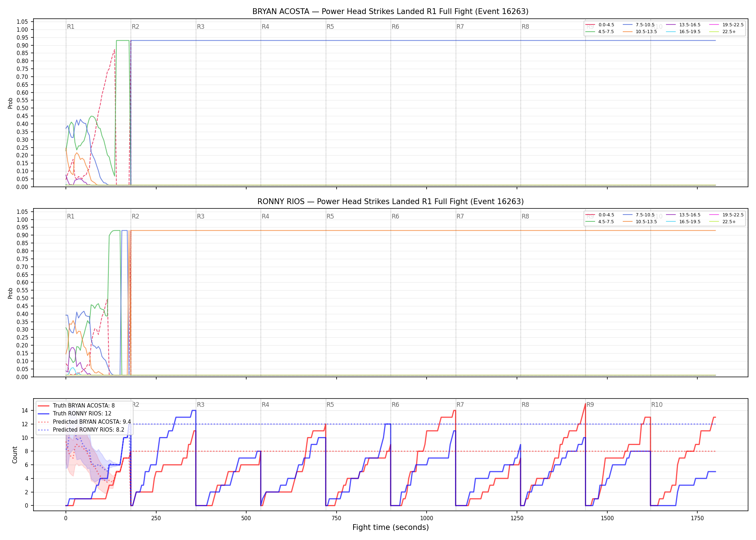Click the Predicted BRYAN ACOSTA: 9.4 legend entry

pyautogui.click(x=85, y=422)
